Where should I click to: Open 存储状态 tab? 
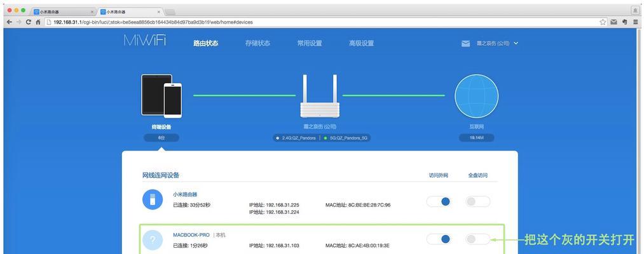click(x=257, y=43)
